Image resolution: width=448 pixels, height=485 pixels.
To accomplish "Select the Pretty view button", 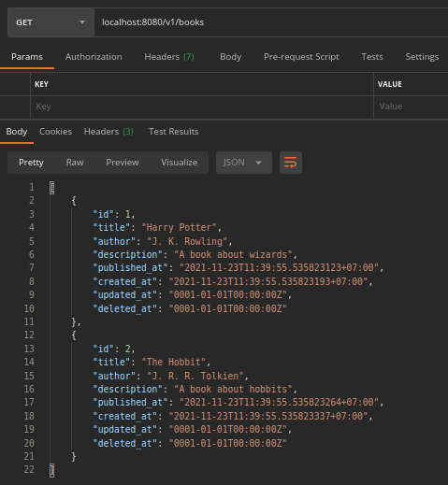I will tap(31, 163).
